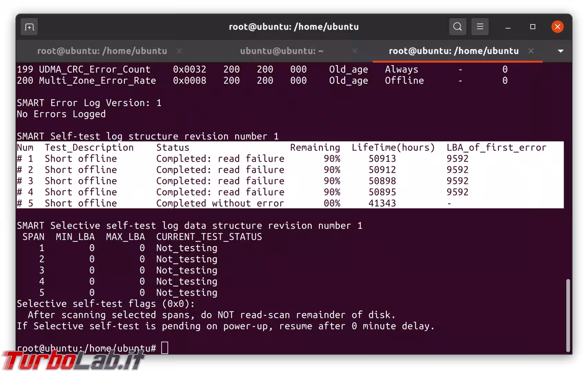Close the terminal window with the orange X

coord(557,27)
